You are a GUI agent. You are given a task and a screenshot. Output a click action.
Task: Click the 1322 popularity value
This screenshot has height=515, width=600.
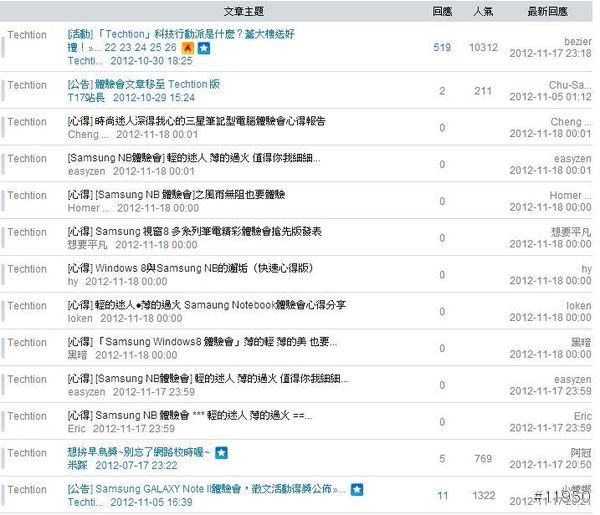484,496
